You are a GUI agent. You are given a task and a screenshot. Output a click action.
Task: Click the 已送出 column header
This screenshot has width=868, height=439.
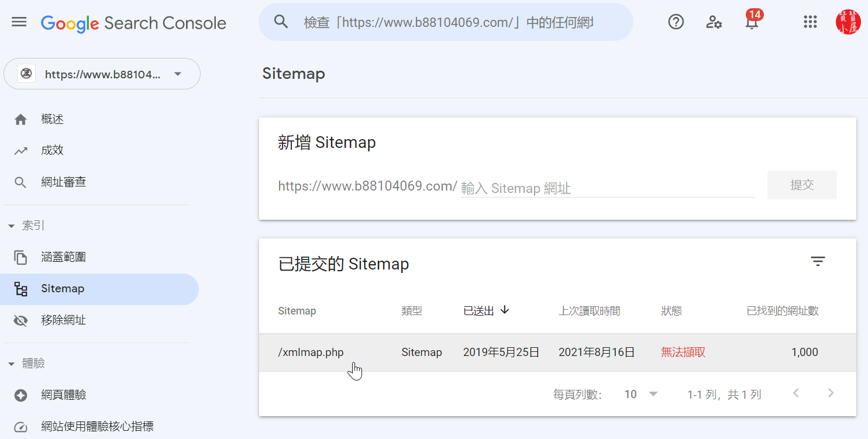(478, 311)
